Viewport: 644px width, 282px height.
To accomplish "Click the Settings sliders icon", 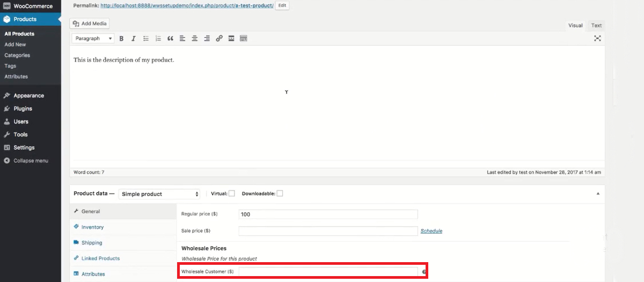I will point(6,147).
